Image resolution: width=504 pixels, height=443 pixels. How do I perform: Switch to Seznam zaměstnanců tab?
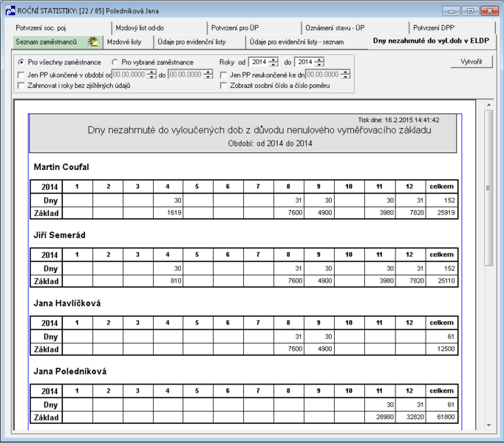(x=58, y=42)
